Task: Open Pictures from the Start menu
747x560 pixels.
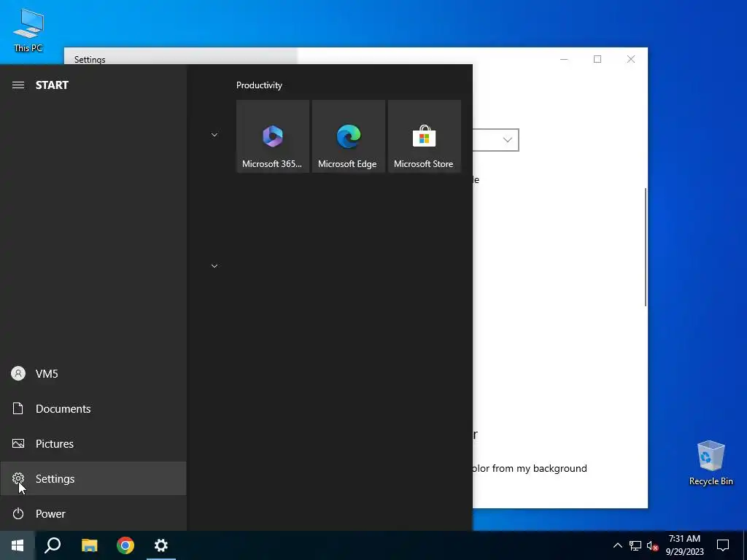Action: pos(93,444)
